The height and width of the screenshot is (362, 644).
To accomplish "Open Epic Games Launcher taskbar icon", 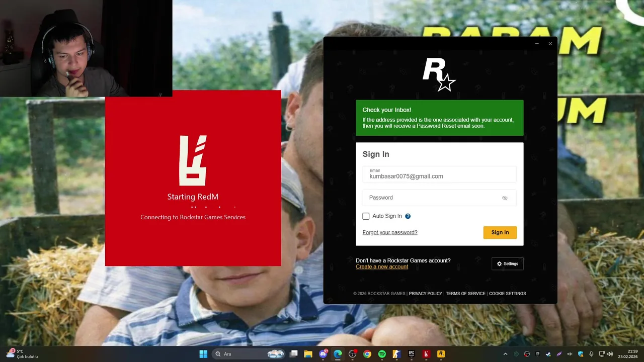I will (411, 354).
